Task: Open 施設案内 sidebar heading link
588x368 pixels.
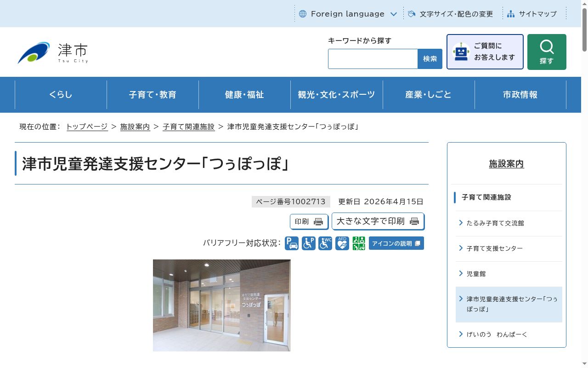Action: tap(506, 164)
